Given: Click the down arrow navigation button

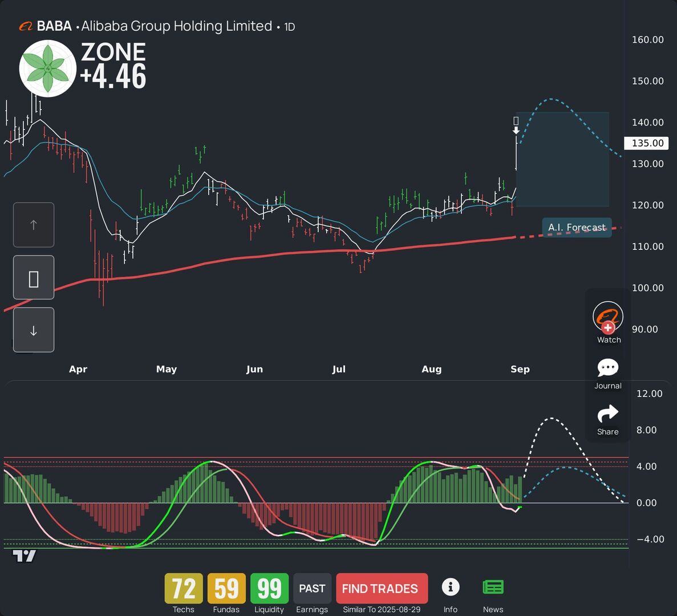Looking at the screenshot, I should (x=34, y=330).
